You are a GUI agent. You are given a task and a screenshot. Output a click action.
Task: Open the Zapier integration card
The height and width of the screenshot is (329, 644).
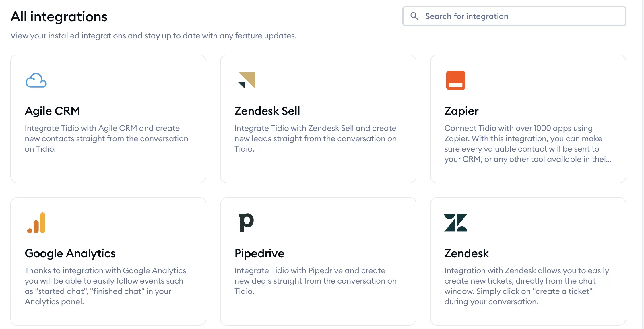point(528,119)
